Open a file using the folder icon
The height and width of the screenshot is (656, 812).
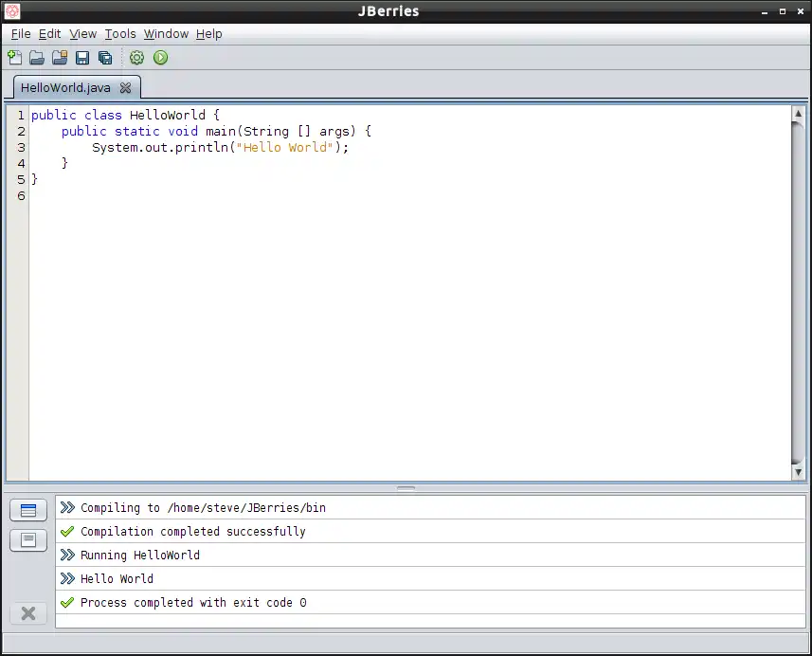tap(37, 58)
